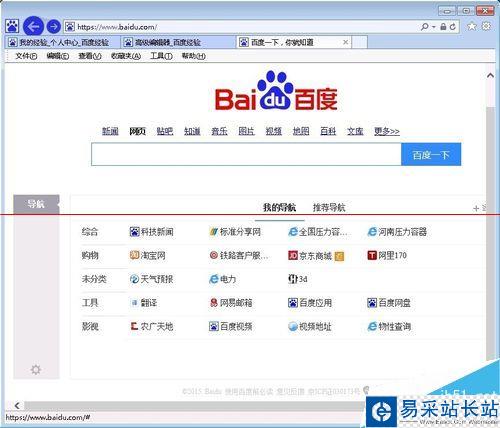The height and width of the screenshot is (428, 500).
Task: Click the Baidu logo
Action: tap(276, 91)
